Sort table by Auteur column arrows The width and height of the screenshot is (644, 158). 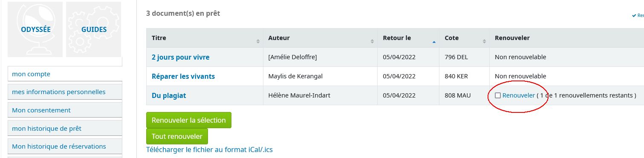373,41
